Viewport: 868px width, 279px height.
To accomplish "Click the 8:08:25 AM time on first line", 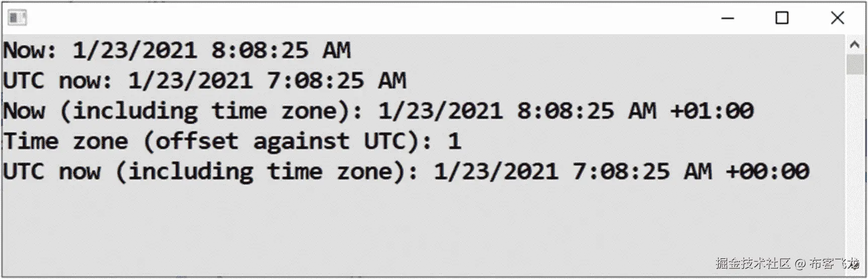I will (281, 51).
